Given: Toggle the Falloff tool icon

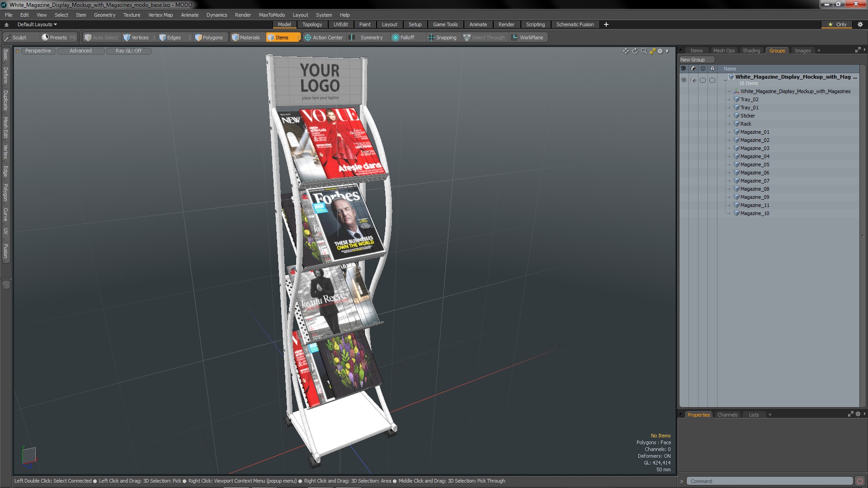Looking at the screenshot, I should [395, 38].
